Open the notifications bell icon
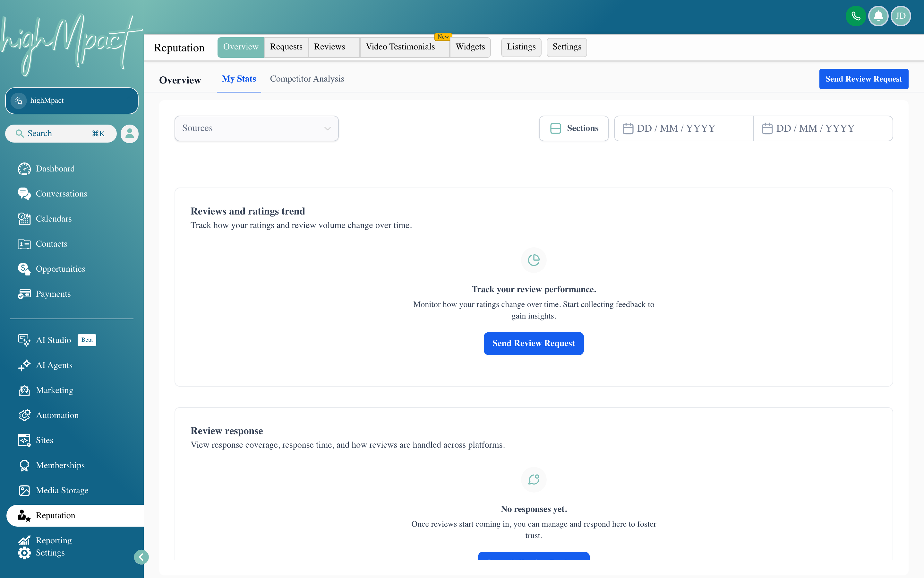 coord(878,16)
